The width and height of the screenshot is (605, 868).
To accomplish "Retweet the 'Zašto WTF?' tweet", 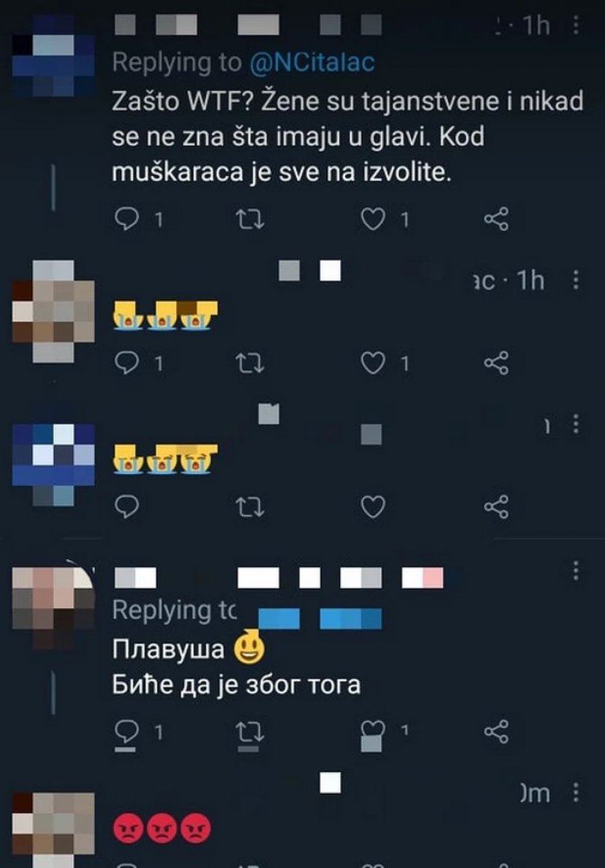I will pyautogui.click(x=250, y=220).
